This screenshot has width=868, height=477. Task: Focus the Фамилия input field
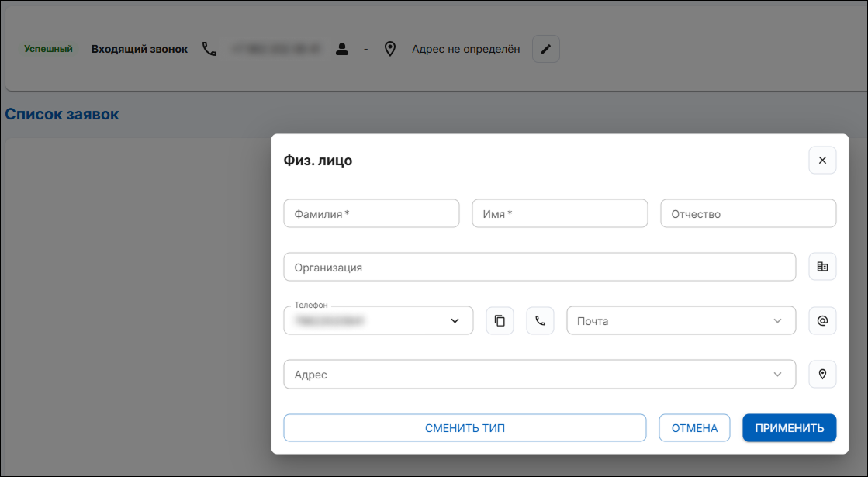[372, 214]
